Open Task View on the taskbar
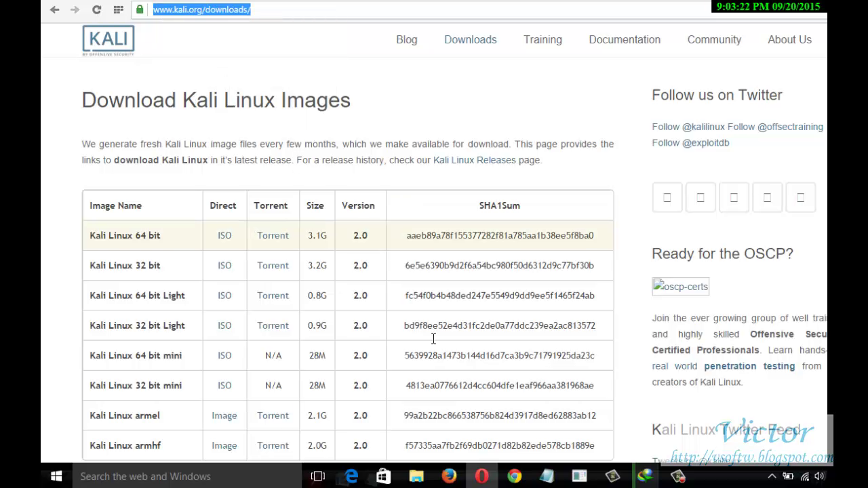The image size is (868, 488). (x=318, y=476)
